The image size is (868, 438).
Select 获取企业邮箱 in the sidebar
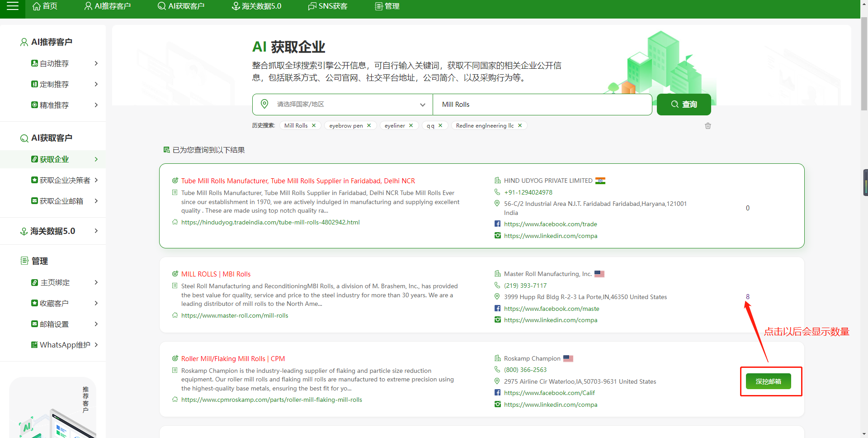[61, 201]
